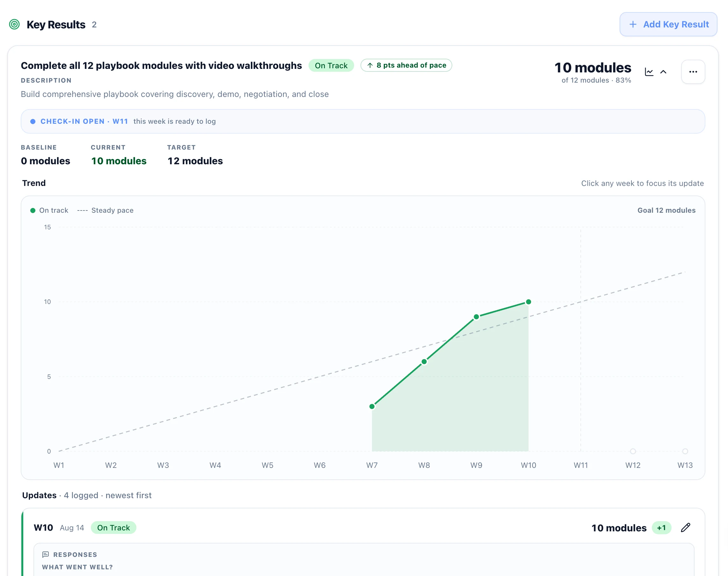This screenshot has height=576, width=728.
Task: Click the Add Key Result button
Action: tap(668, 24)
